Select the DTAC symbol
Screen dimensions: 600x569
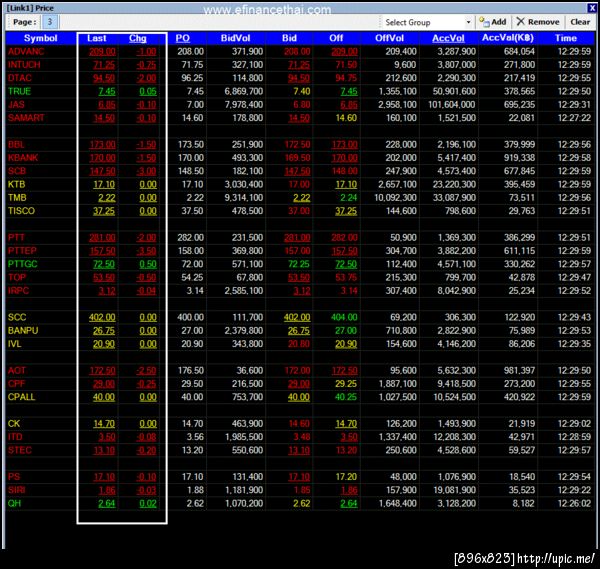point(20,78)
